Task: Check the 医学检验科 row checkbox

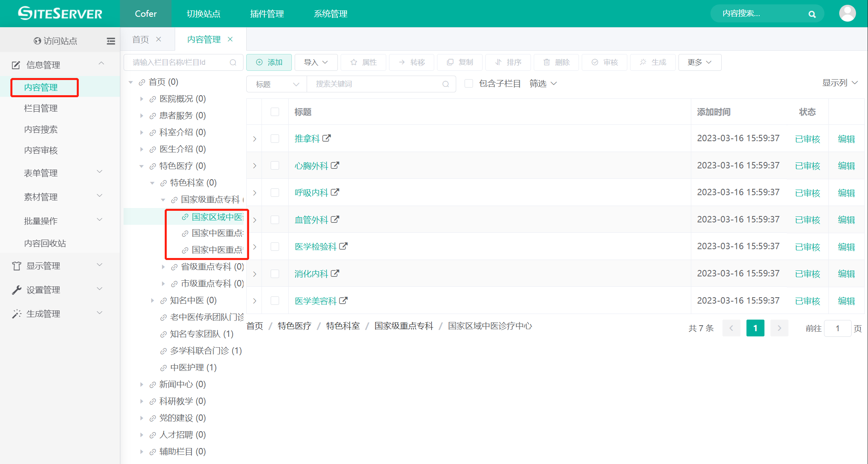Action: pyautogui.click(x=275, y=246)
